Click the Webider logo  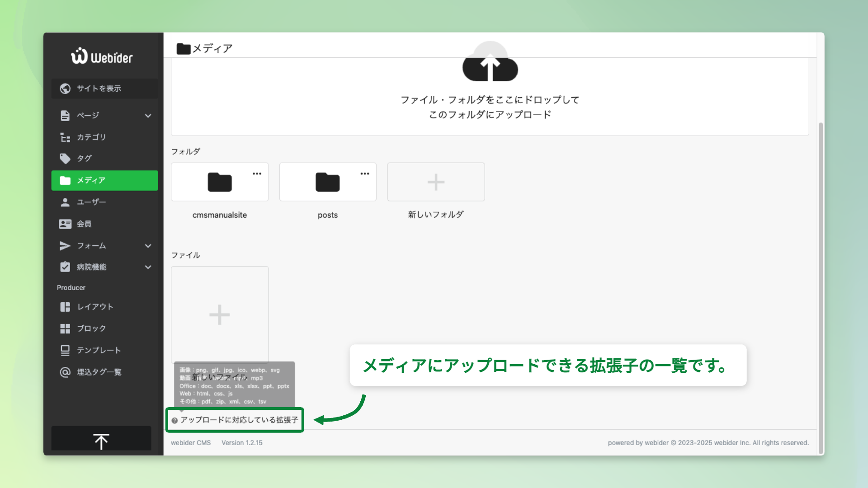coord(102,56)
